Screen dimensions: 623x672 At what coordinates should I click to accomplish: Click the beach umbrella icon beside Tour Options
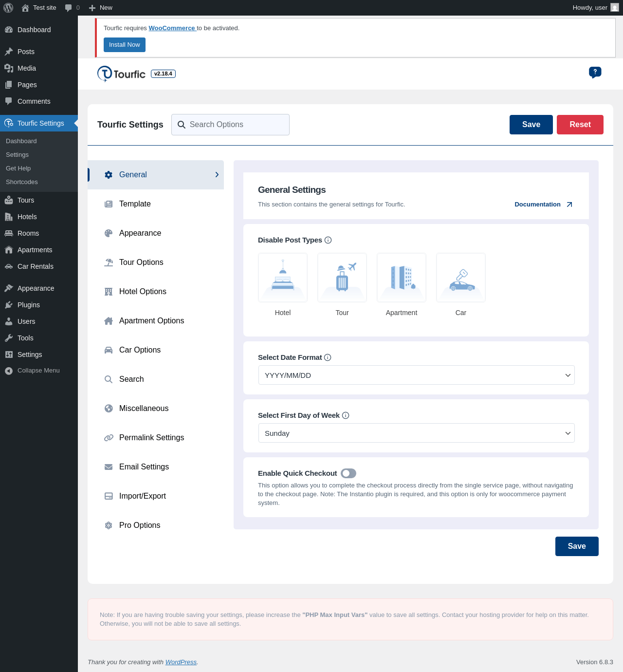point(109,262)
